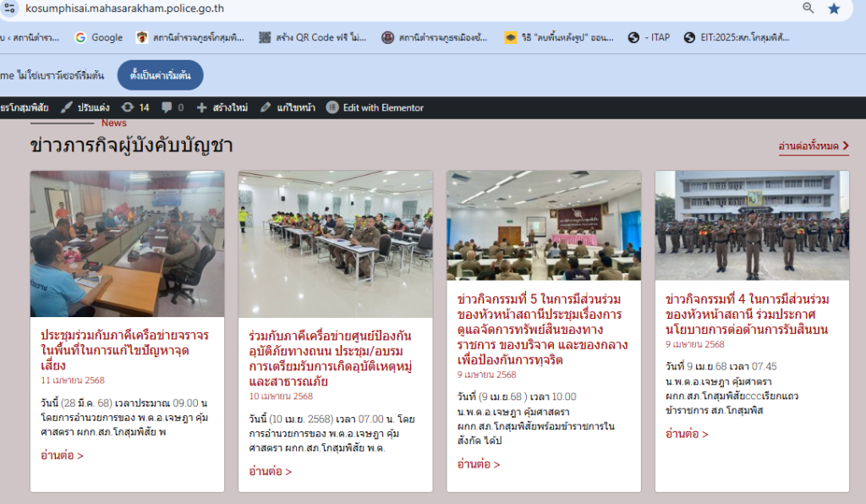This screenshot has height=504, width=866.
Task: Open the Google bookmark
Action: pyautogui.click(x=98, y=37)
